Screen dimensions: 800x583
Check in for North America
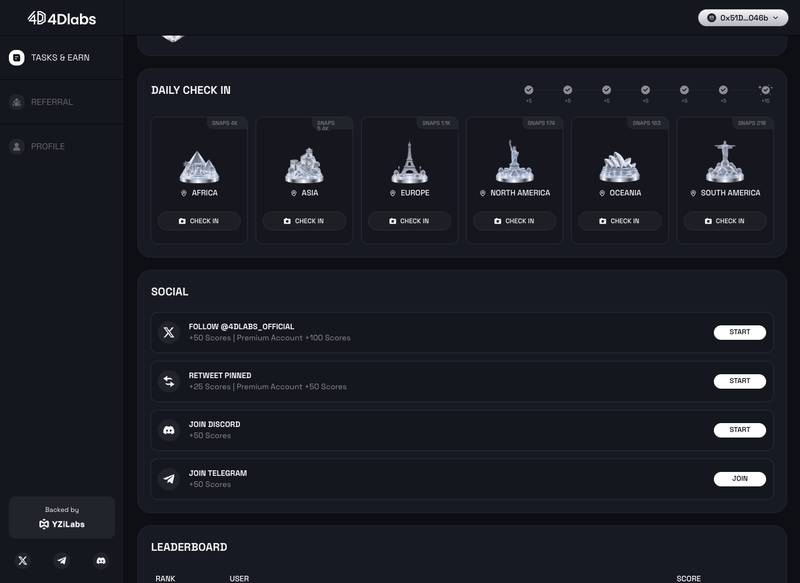(x=514, y=221)
